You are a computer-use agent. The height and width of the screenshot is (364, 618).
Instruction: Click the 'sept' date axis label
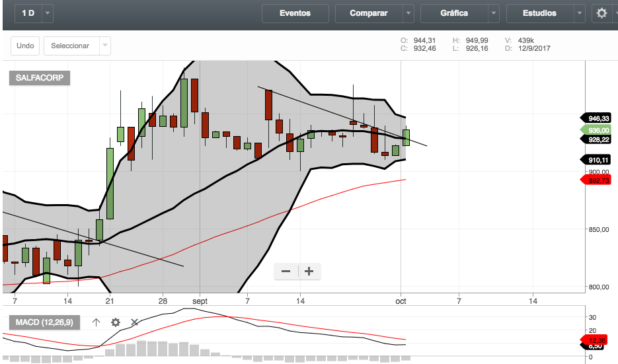200,301
